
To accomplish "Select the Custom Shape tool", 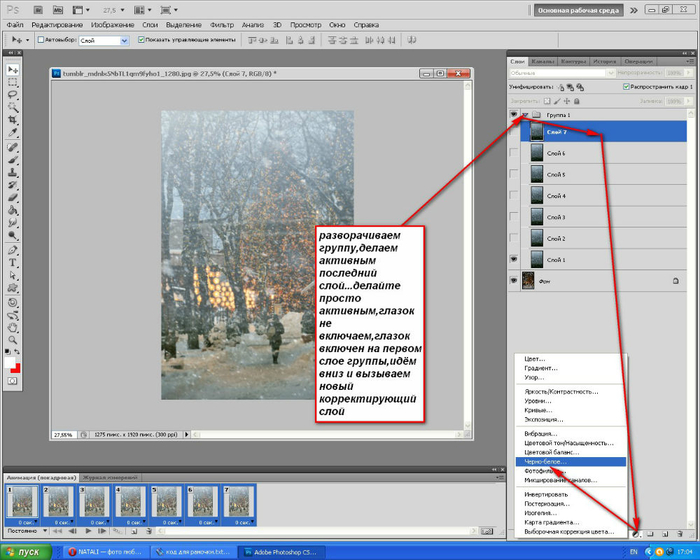I will 12,288.
